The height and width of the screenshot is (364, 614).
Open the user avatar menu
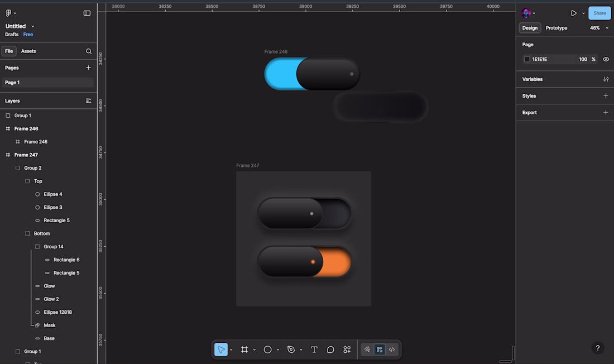526,13
